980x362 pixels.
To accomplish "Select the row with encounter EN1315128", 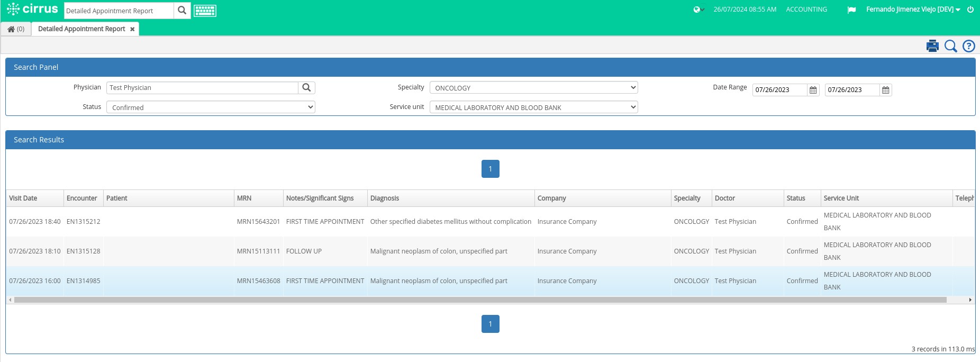I will 490,251.
